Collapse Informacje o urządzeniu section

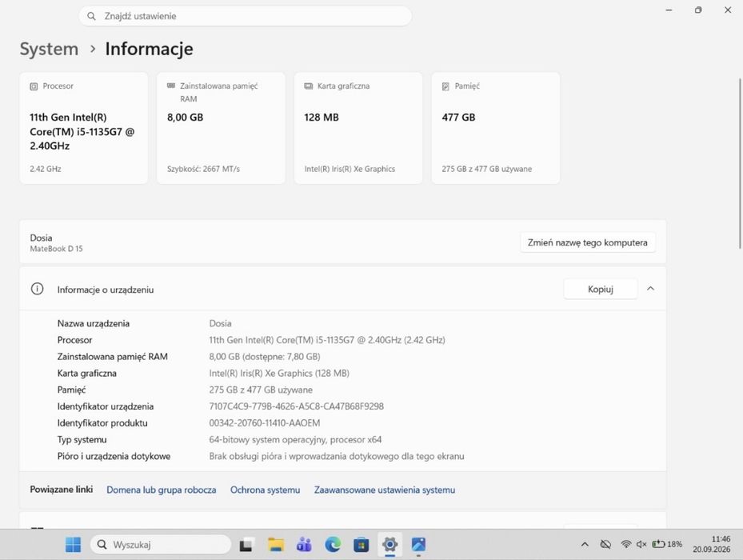pyautogui.click(x=650, y=289)
